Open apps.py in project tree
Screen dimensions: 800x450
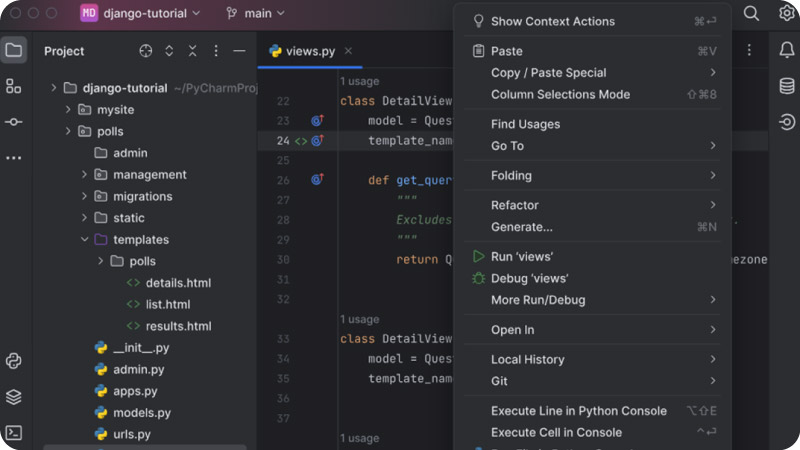126,391
